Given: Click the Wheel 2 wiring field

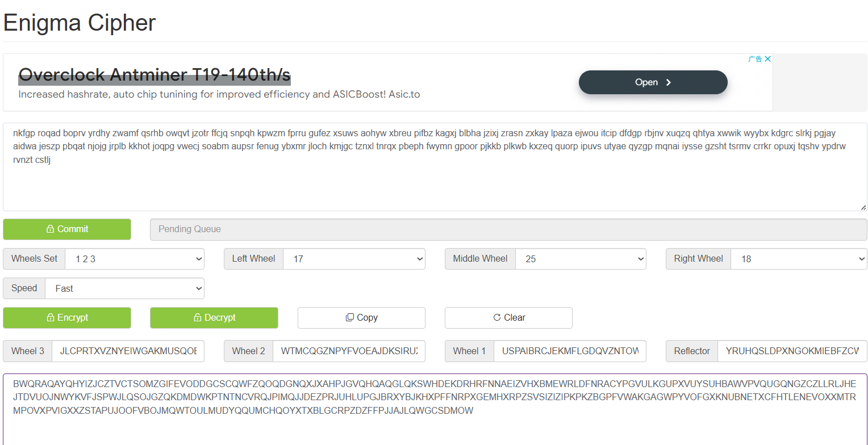Looking at the screenshot, I should pos(349,351).
